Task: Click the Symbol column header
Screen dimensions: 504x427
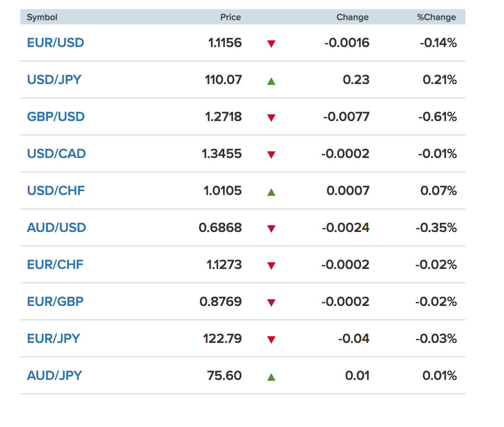Action: pyautogui.click(x=42, y=17)
